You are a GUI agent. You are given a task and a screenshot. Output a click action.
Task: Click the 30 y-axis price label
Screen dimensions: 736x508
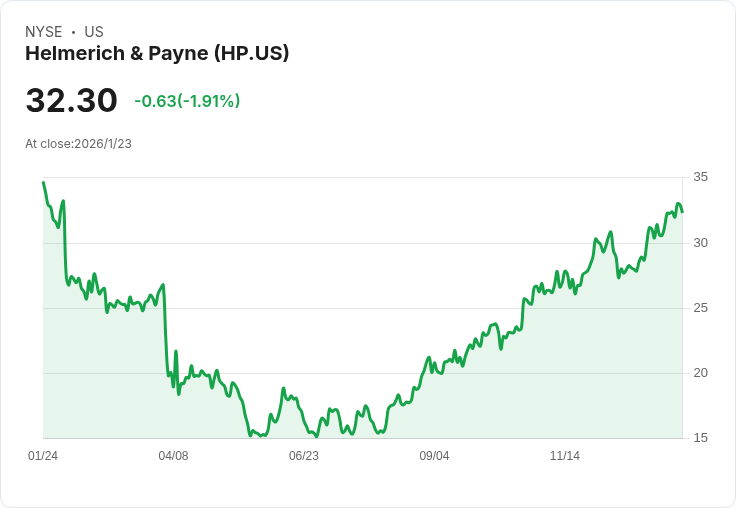(700, 243)
